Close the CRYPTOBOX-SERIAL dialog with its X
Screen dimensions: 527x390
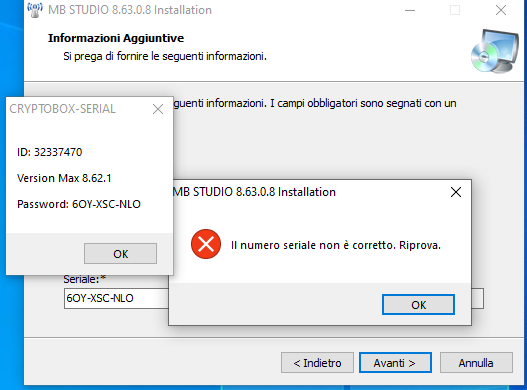tap(158, 109)
